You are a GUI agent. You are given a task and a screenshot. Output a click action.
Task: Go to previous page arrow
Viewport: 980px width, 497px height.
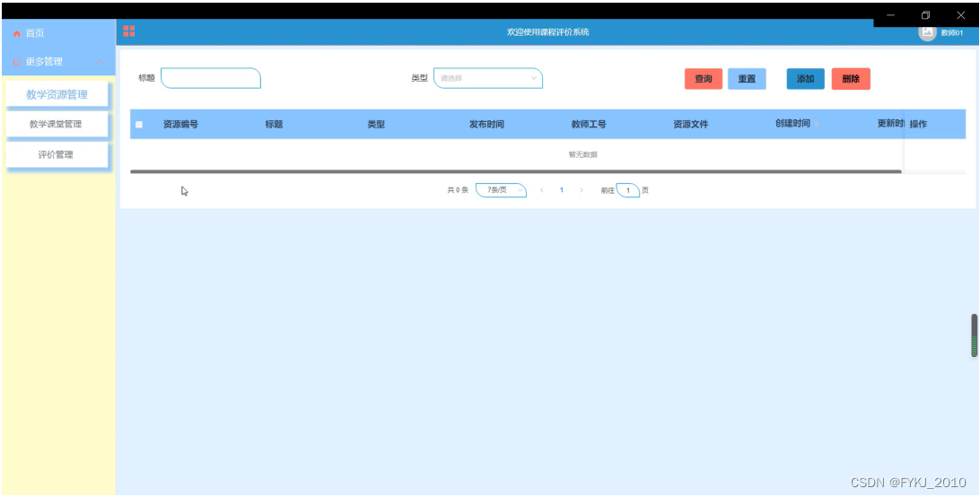coord(542,190)
